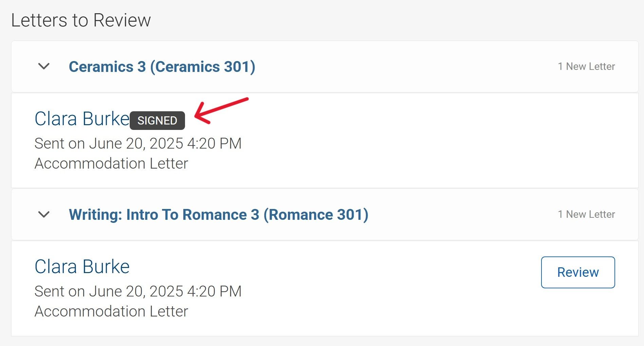Image resolution: width=644 pixels, height=346 pixels.
Task: Click "Accommodation Letter" text in Ceramics entry
Action: (x=111, y=163)
